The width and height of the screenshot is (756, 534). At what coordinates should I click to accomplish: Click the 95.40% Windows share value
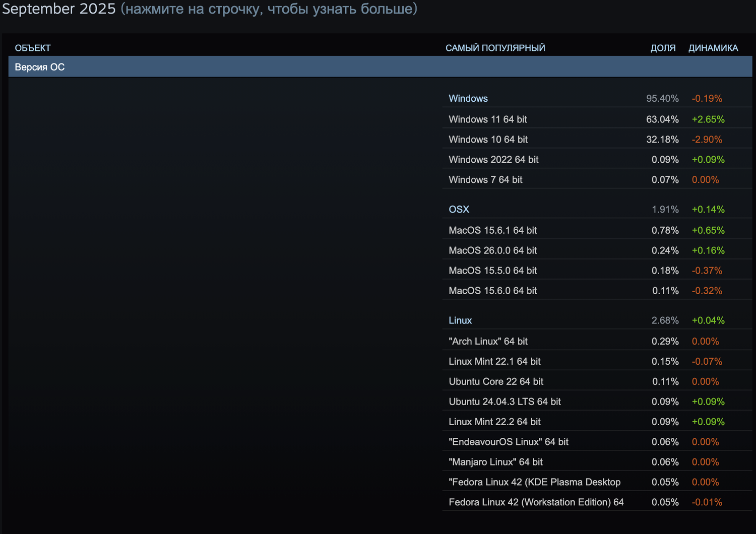click(x=662, y=98)
